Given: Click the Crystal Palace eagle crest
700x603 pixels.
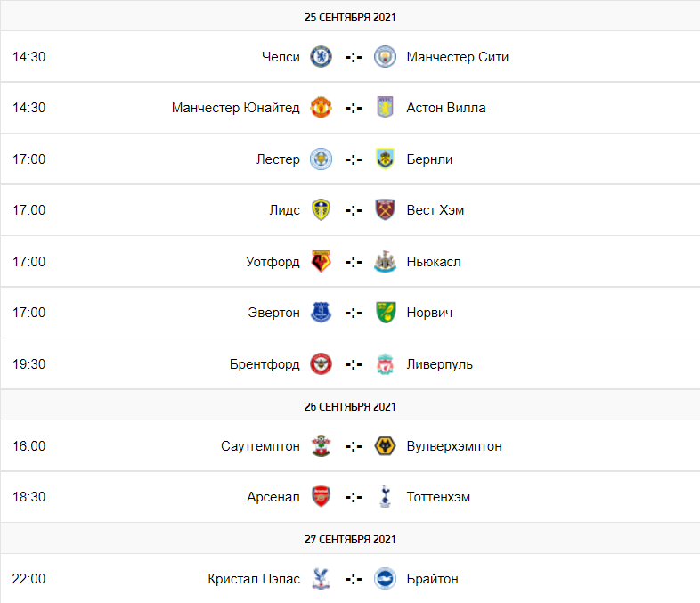Looking at the screenshot, I should coord(321,579).
